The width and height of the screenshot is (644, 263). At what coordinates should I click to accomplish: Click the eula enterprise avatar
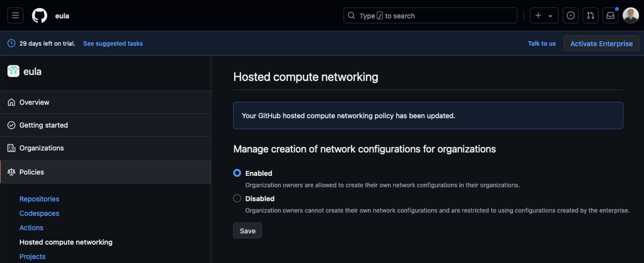click(13, 71)
